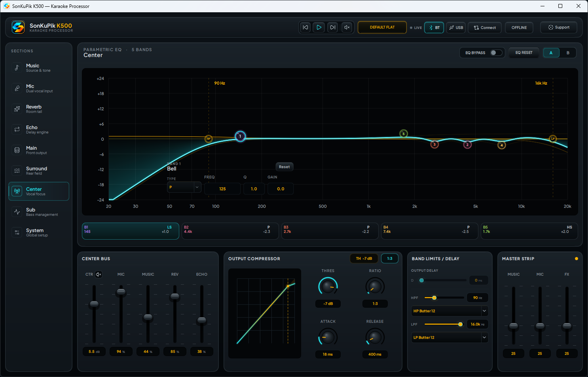This screenshot has width=588, height=377.
Task: Open the Reverb section
Action: [39, 109]
